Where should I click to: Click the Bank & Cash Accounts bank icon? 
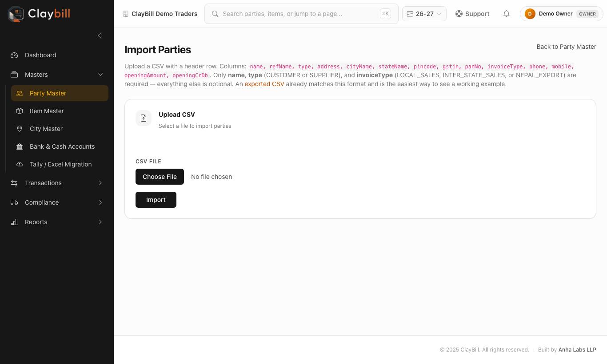(x=20, y=146)
